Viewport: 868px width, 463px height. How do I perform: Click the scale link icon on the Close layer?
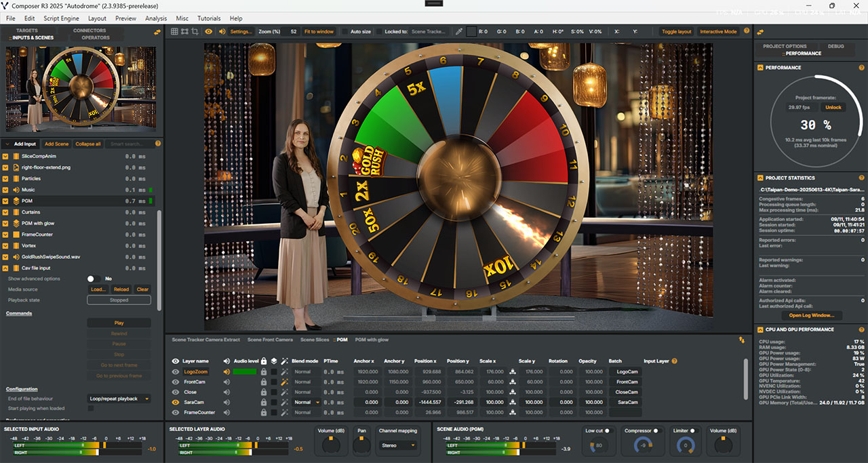(x=513, y=392)
